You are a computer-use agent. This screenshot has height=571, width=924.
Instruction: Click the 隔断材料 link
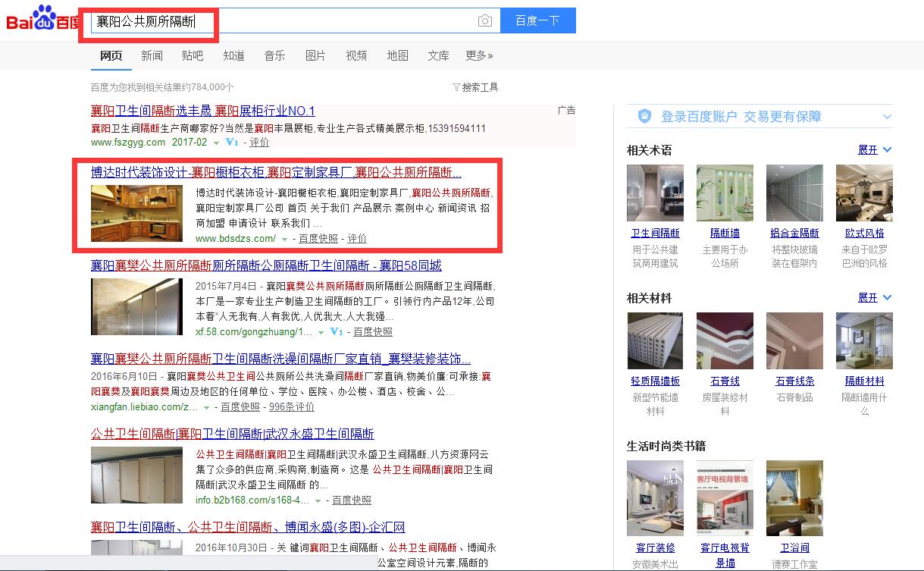[x=864, y=381]
